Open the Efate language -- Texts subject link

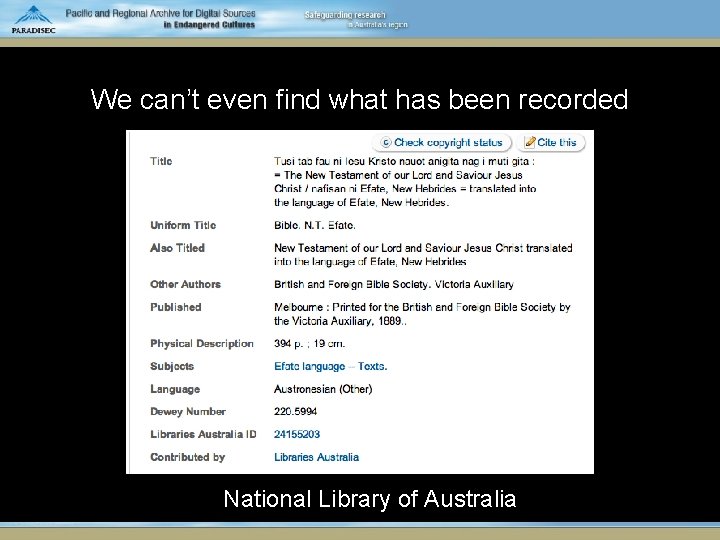[331, 366]
